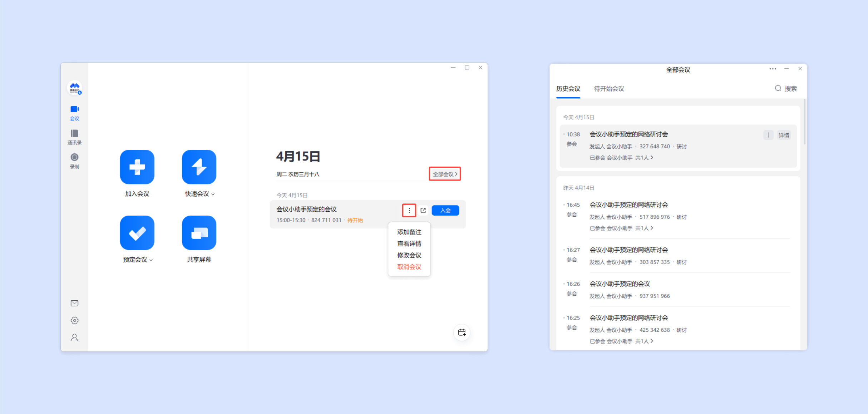Open settings gear icon in sidebar
This screenshot has height=414, width=868.
(74, 320)
